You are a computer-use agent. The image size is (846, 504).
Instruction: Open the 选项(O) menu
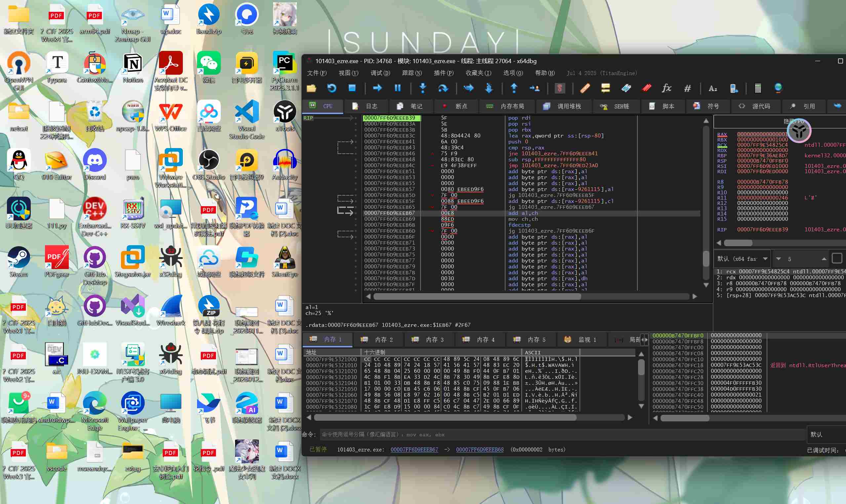(513, 73)
